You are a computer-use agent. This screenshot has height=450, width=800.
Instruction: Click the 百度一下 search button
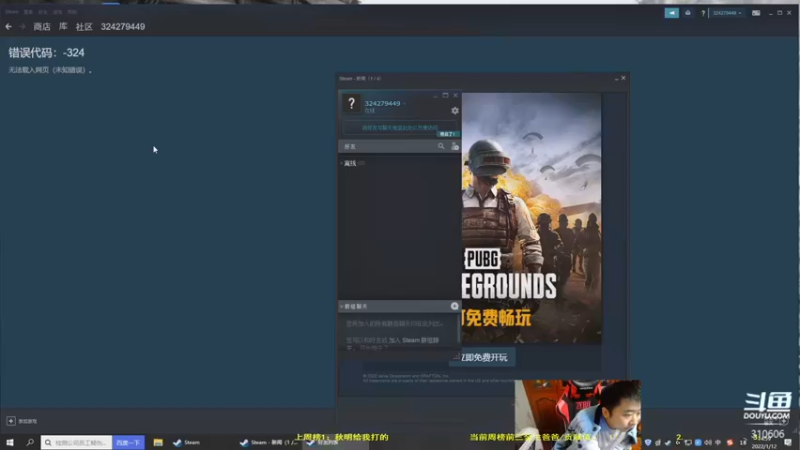point(128,442)
